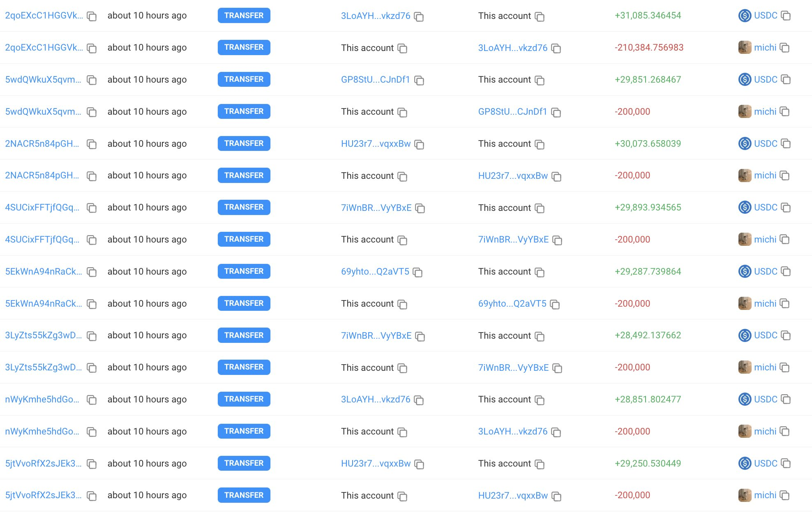Click TRANSFER badge on the last row
This screenshot has width=812, height=513.
click(x=244, y=495)
